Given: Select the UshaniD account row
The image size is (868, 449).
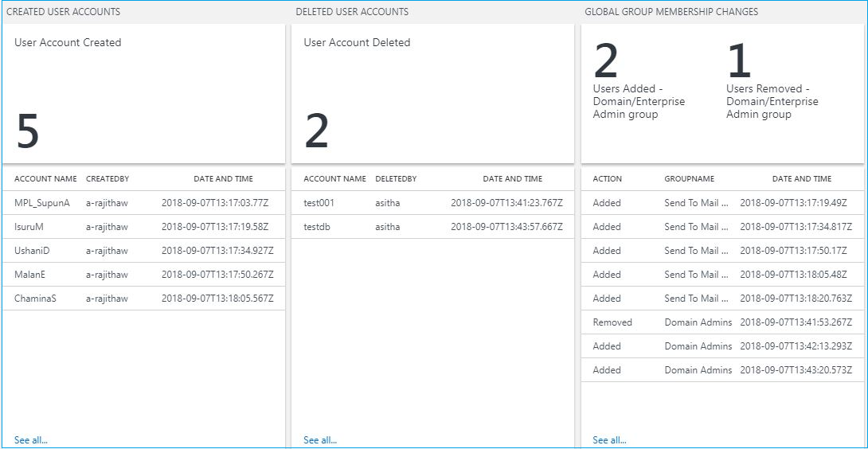Looking at the screenshot, I should (144, 251).
